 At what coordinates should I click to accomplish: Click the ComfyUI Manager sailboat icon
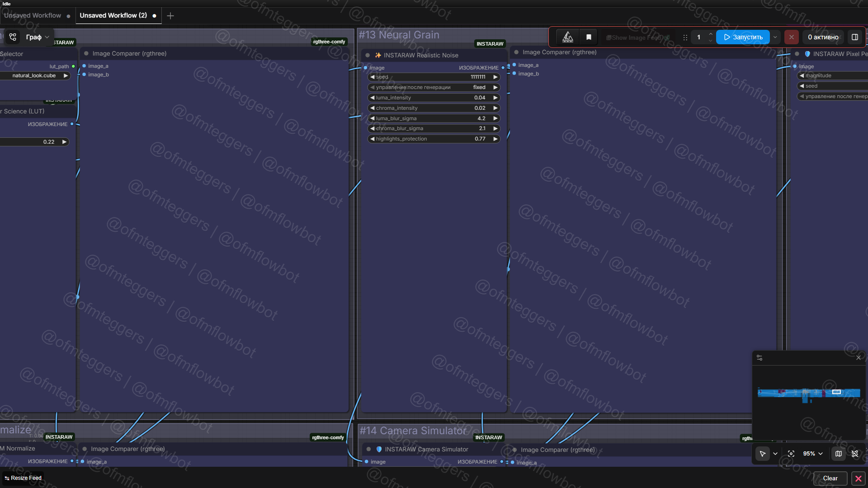[x=568, y=37]
